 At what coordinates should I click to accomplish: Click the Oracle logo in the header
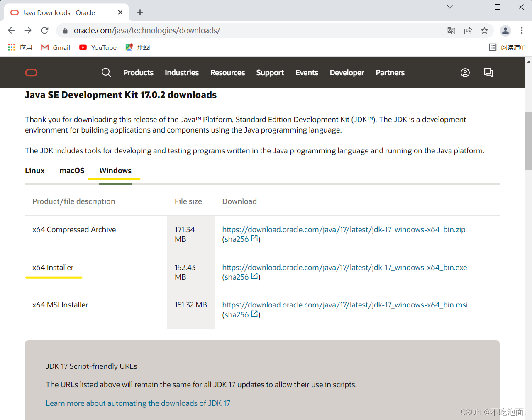31,73
